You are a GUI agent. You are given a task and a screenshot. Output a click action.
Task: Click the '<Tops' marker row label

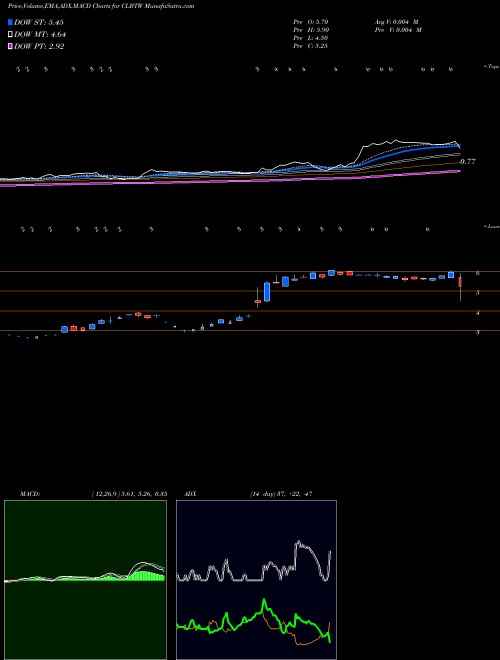[491, 67]
